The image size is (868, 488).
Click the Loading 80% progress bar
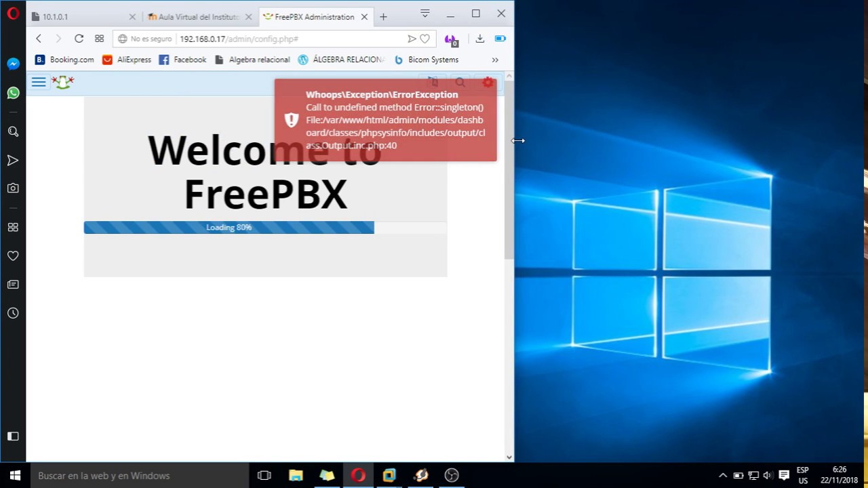point(229,227)
